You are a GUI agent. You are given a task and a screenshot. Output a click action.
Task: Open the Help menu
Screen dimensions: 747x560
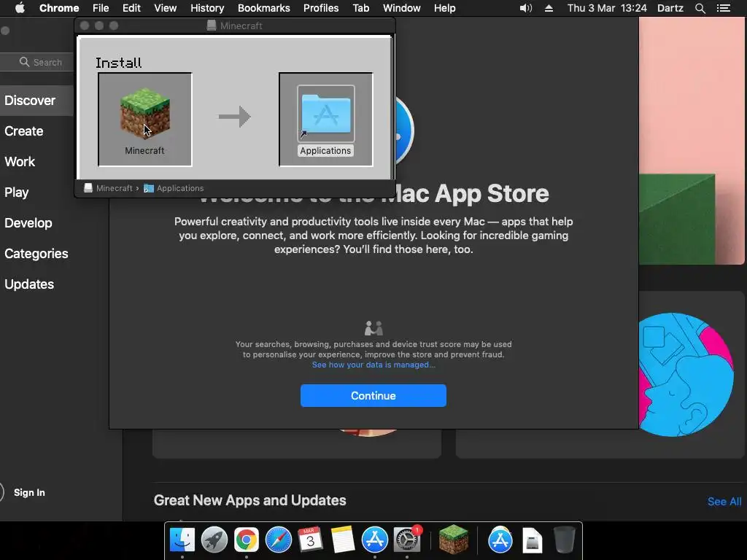pos(444,8)
